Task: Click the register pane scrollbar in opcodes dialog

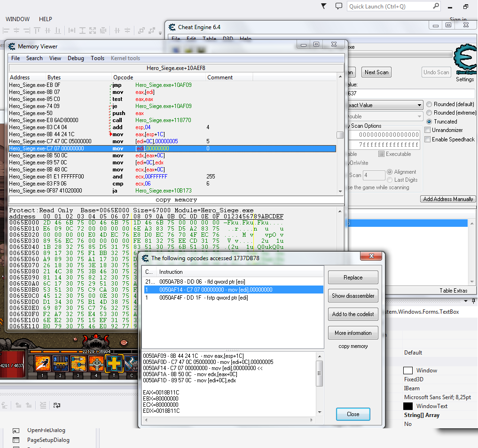Action: [x=319, y=373]
